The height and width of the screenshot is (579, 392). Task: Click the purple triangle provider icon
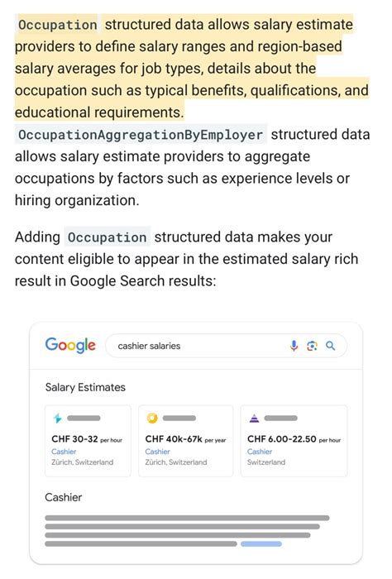(254, 418)
